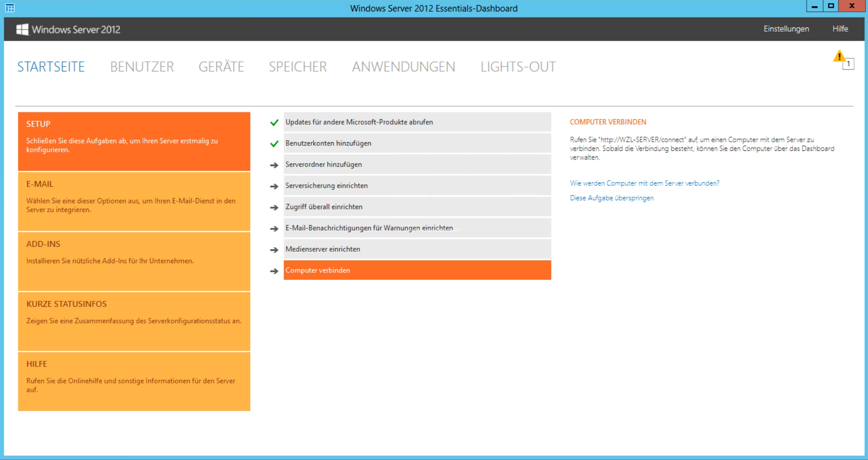The height and width of the screenshot is (460, 868).
Task: Open link Wie werden Computer mit dem Server verbunden?
Action: (644, 183)
